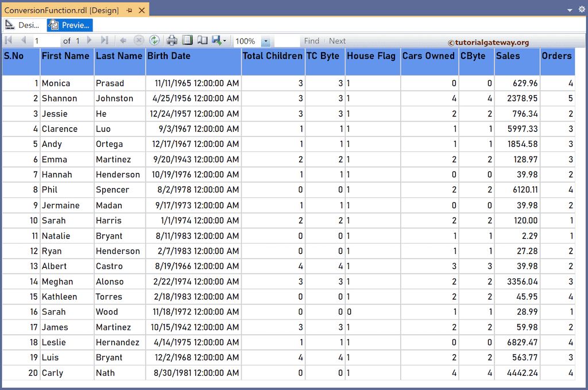Click the back to parent report arrow
The image size is (588, 390).
[123, 41]
